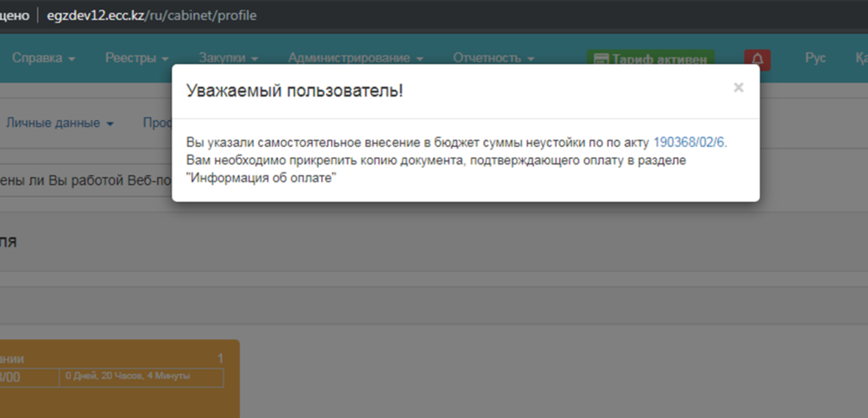Open the act link 190368/02/6
The width and height of the screenshot is (868, 418).
pyautogui.click(x=689, y=142)
